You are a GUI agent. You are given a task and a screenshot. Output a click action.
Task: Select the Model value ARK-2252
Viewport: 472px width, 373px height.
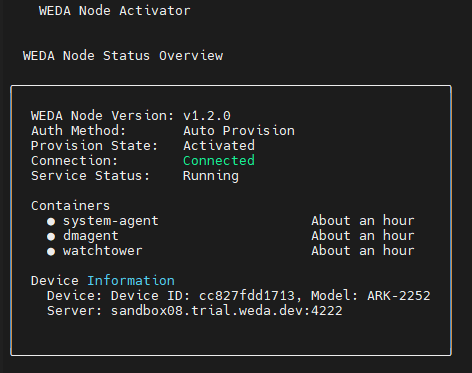click(x=399, y=296)
